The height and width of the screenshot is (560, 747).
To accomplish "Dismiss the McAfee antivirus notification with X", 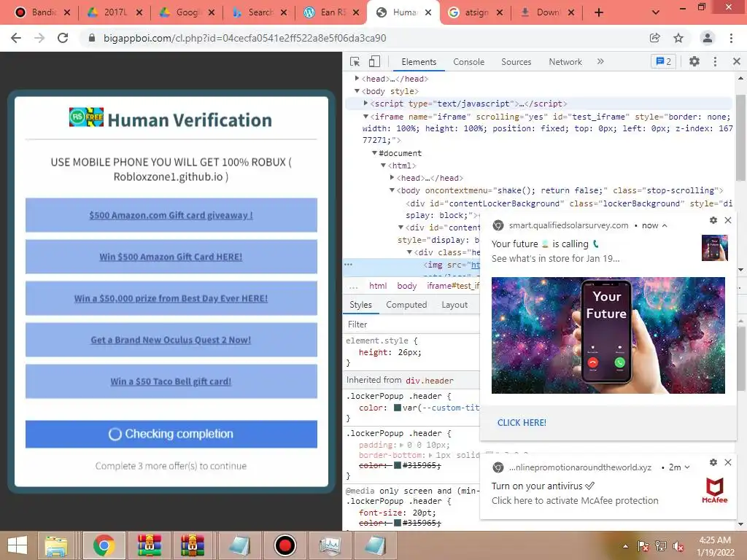I will click(x=728, y=462).
